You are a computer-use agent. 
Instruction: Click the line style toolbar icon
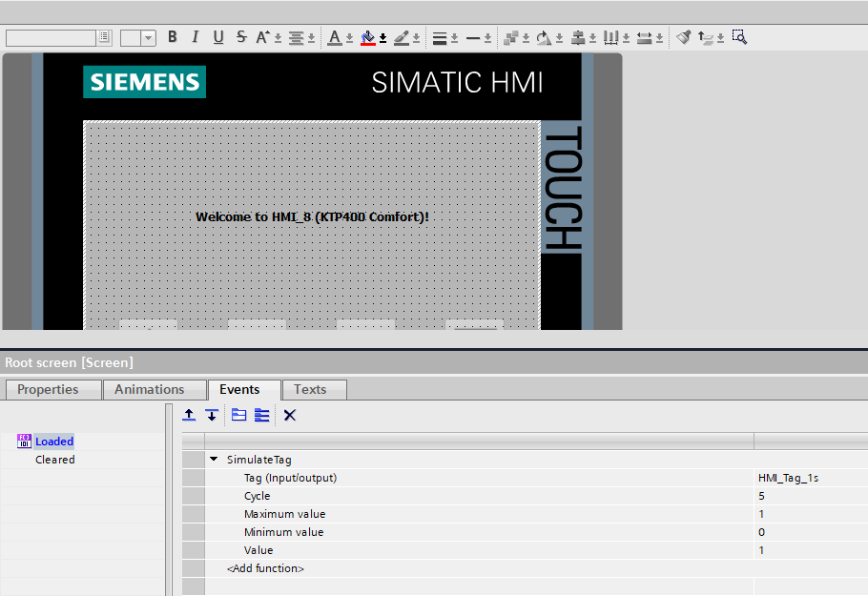pyautogui.click(x=472, y=37)
